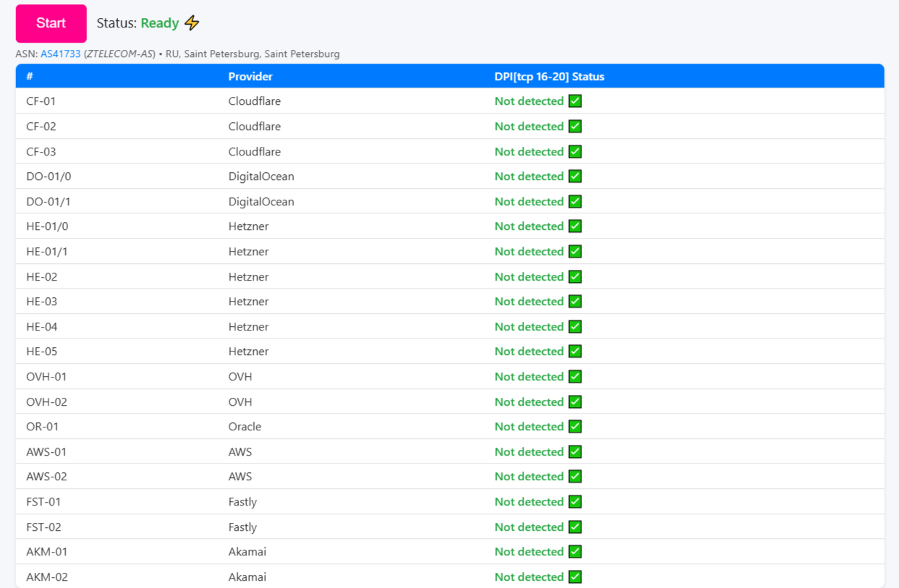Click the green checkmark in AKM-01 row

click(575, 551)
